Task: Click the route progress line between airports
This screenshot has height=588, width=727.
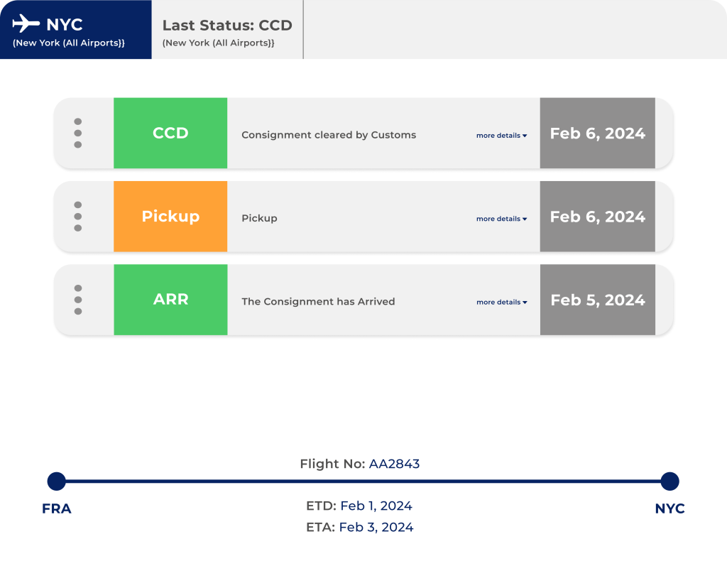Action: coord(363,481)
